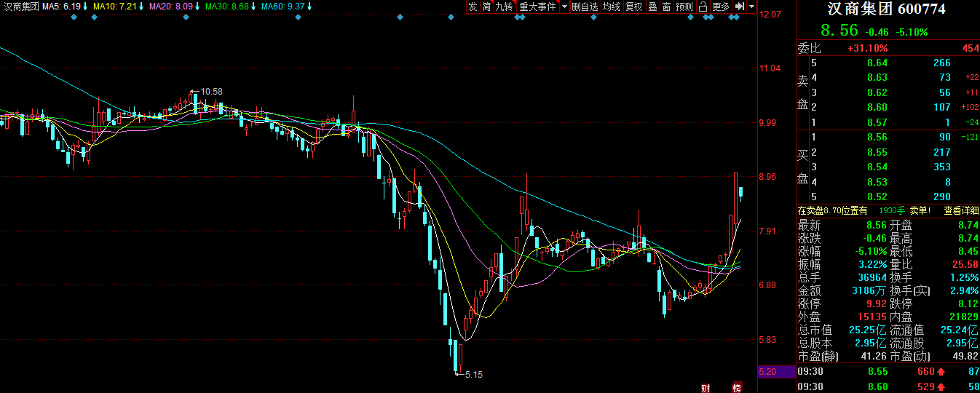Click the 复权 adjustment button
Screen dimensions: 980x393
click(634, 7)
